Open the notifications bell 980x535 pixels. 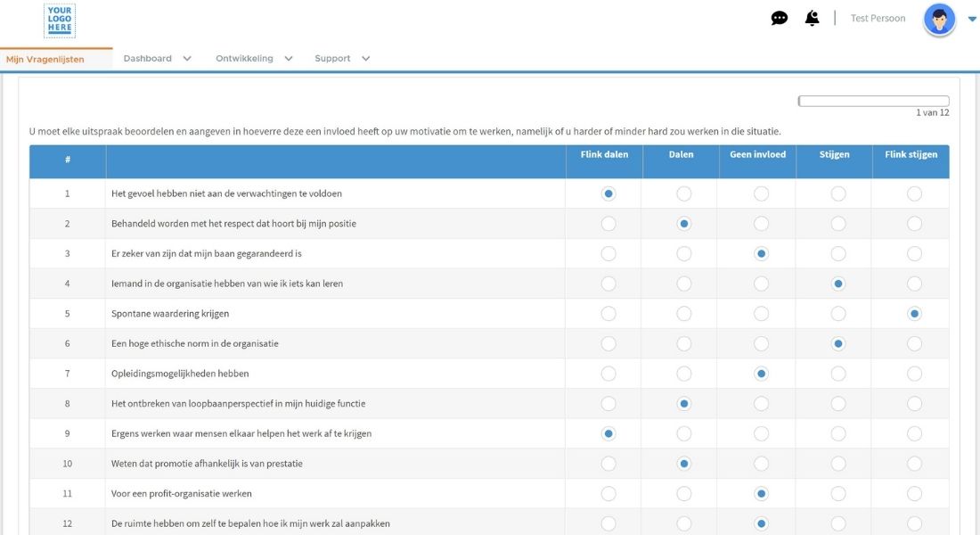pos(812,19)
